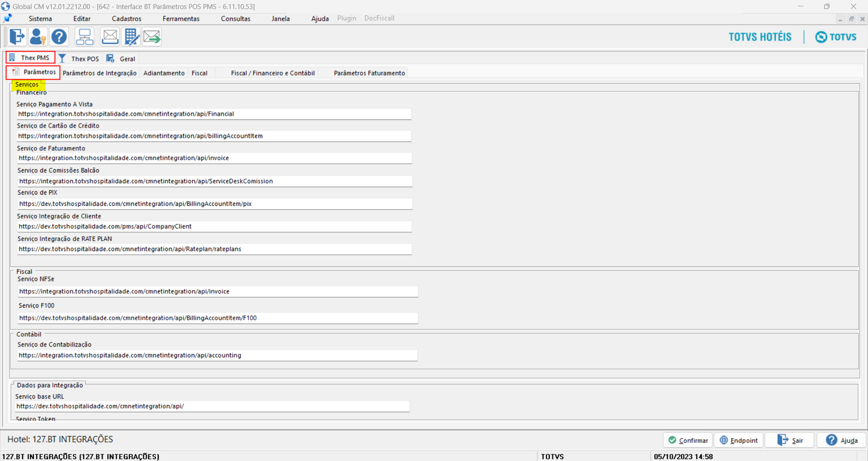
Task: Open the Editar menu
Action: pyautogui.click(x=82, y=19)
